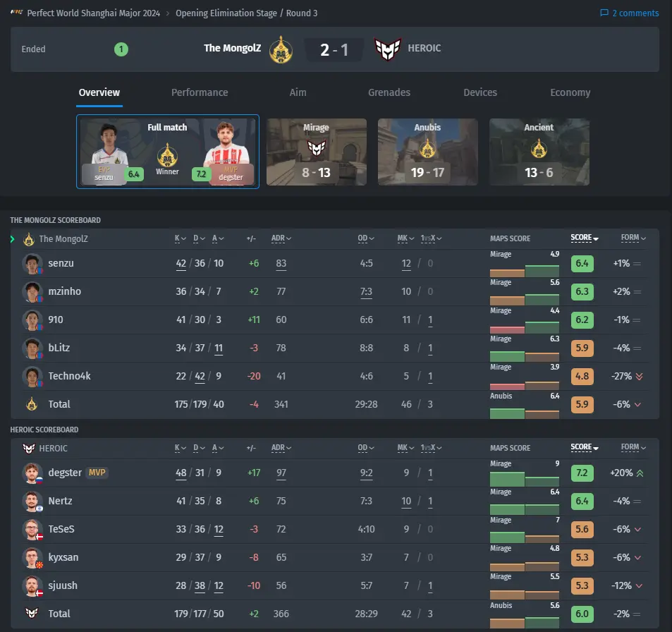Viewport: 672px width, 632px height.
Task: Sort HEROIC scoreboard by OD
Action: click(x=366, y=448)
